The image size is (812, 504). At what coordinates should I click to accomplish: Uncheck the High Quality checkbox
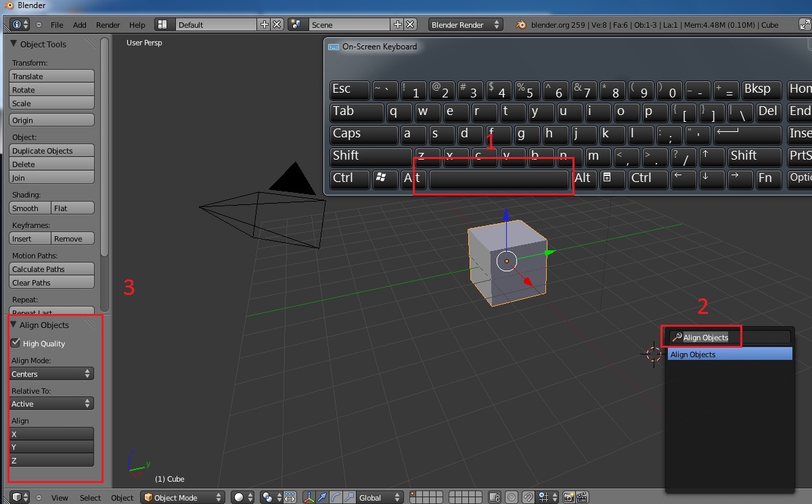click(x=16, y=343)
